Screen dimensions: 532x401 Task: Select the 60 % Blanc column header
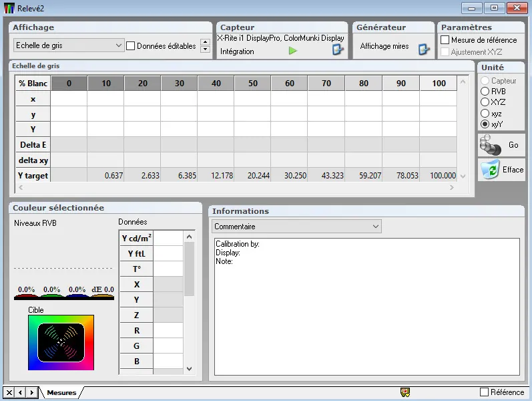[290, 84]
